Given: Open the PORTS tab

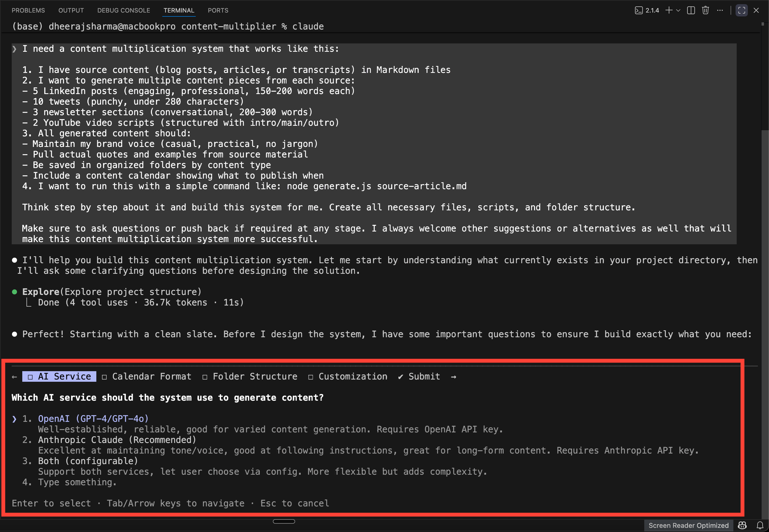Looking at the screenshot, I should (x=218, y=10).
